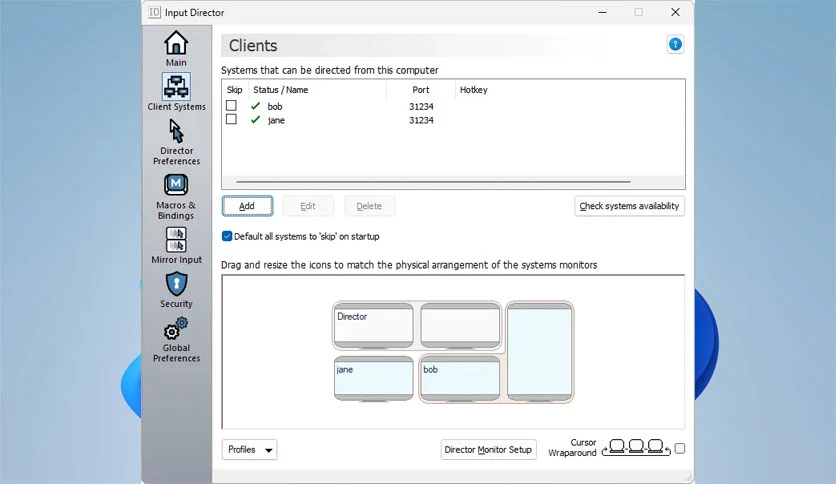Open Macros & Bindings icon
This screenshot has height=484, width=836.
click(x=176, y=185)
